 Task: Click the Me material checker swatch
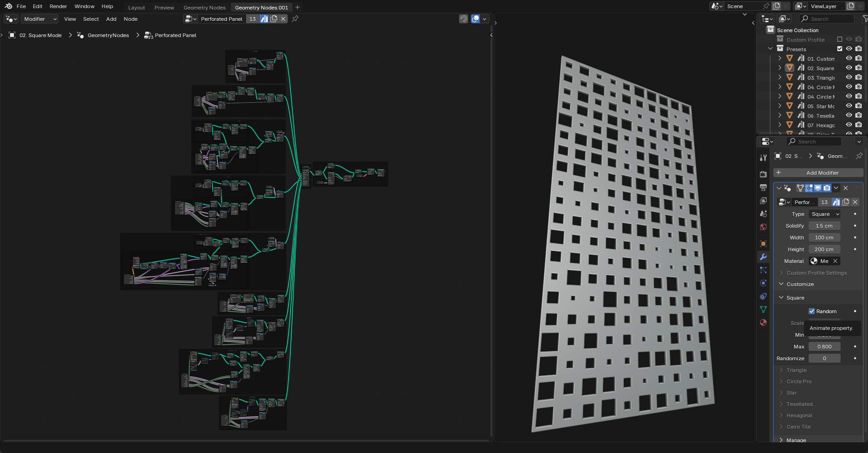813,261
